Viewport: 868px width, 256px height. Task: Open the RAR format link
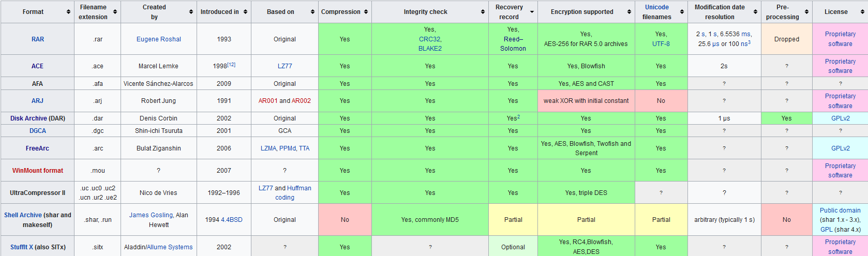[x=38, y=39]
